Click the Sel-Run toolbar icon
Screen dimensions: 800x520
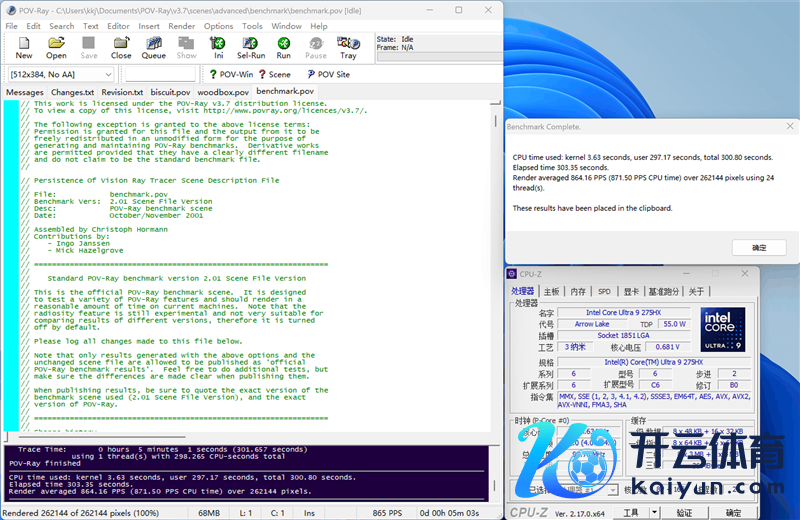click(x=251, y=46)
